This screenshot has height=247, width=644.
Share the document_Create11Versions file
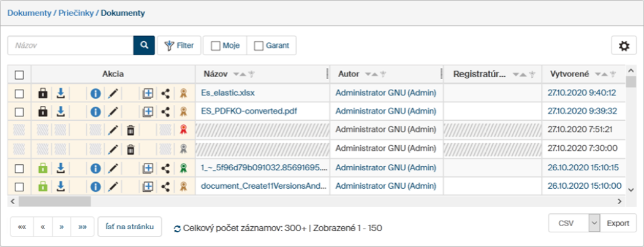pos(165,186)
